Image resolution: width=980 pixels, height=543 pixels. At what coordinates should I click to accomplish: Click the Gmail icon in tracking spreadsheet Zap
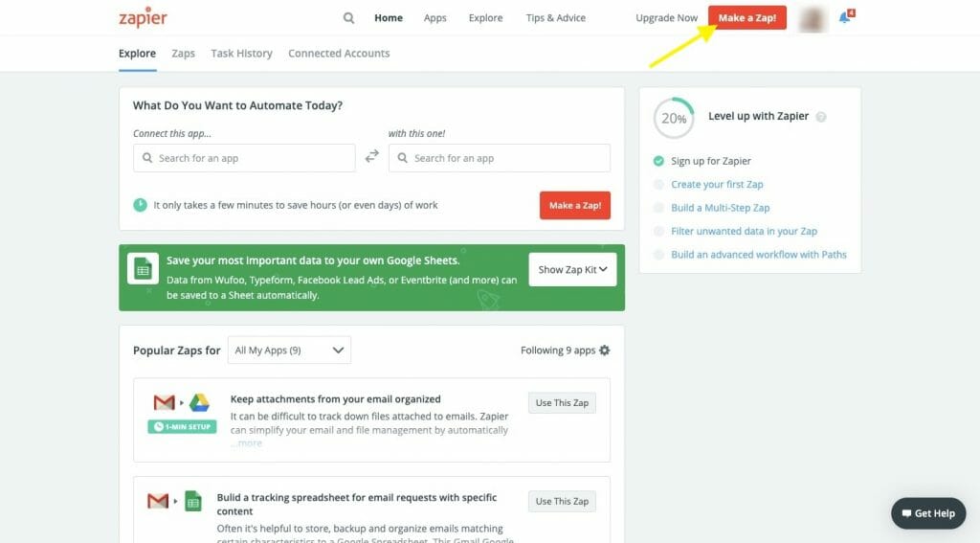click(x=158, y=501)
